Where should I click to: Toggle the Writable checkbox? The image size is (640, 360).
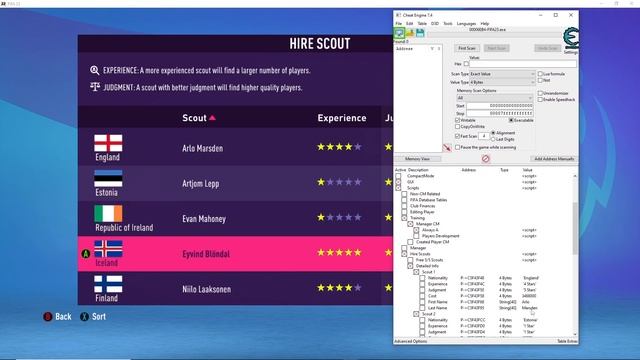pyautogui.click(x=457, y=120)
